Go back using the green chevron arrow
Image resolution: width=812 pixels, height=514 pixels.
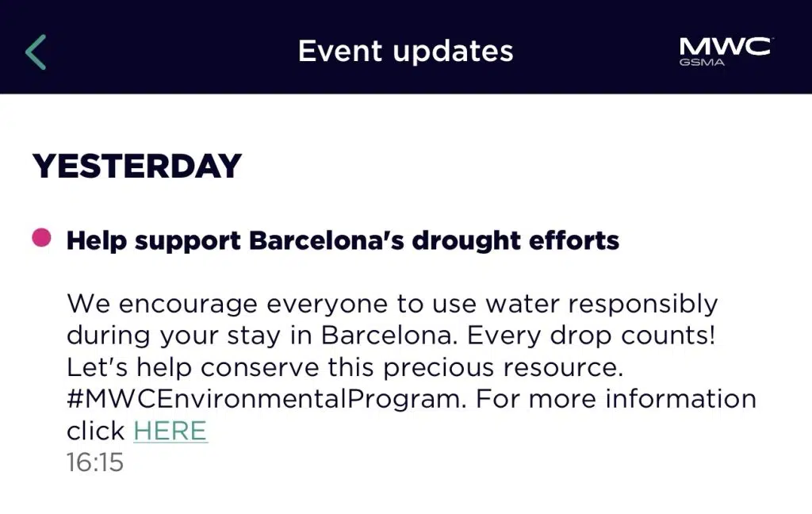coord(36,52)
